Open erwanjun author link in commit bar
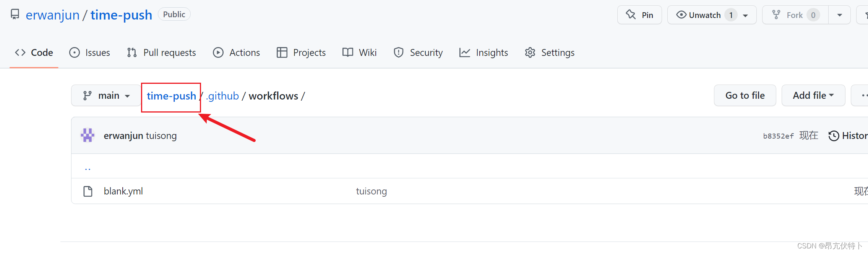 123,135
